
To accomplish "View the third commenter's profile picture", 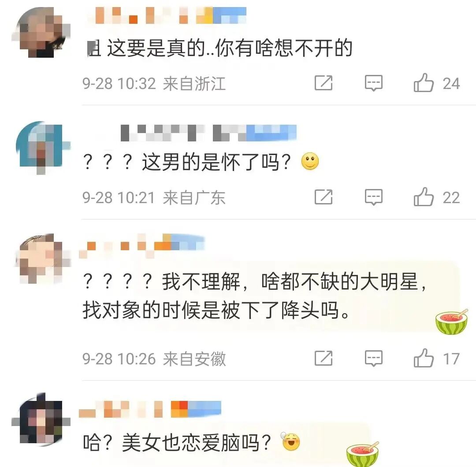I will click(42, 259).
